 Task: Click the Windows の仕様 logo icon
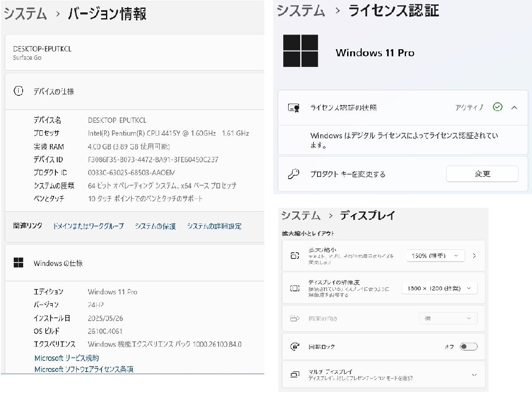pyautogui.click(x=18, y=262)
